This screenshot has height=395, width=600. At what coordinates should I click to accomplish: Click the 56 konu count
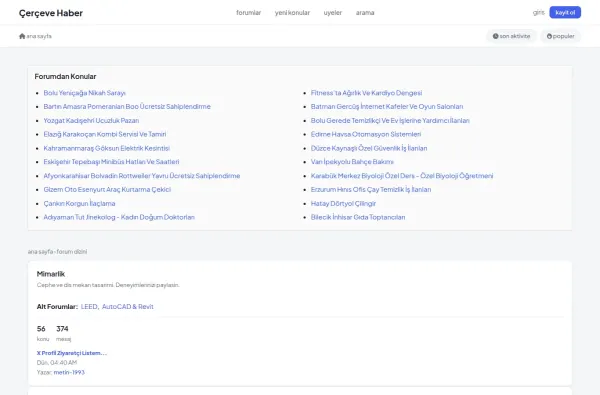pos(42,333)
